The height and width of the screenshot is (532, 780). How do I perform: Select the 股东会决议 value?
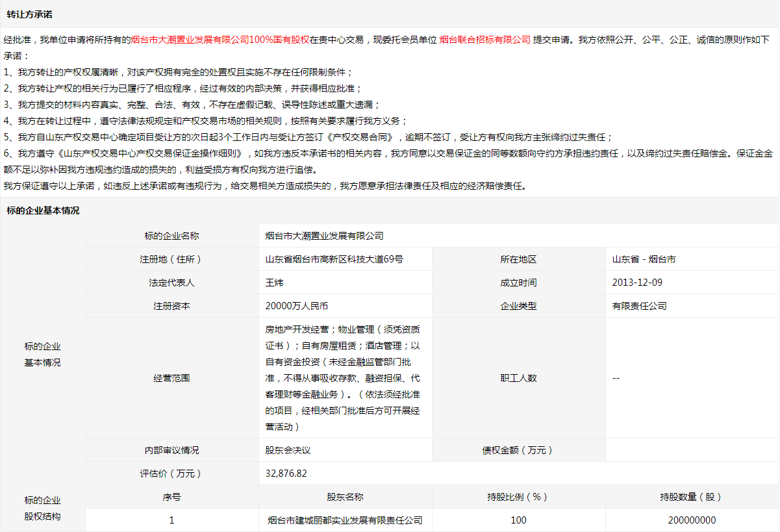pyautogui.click(x=288, y=450)
